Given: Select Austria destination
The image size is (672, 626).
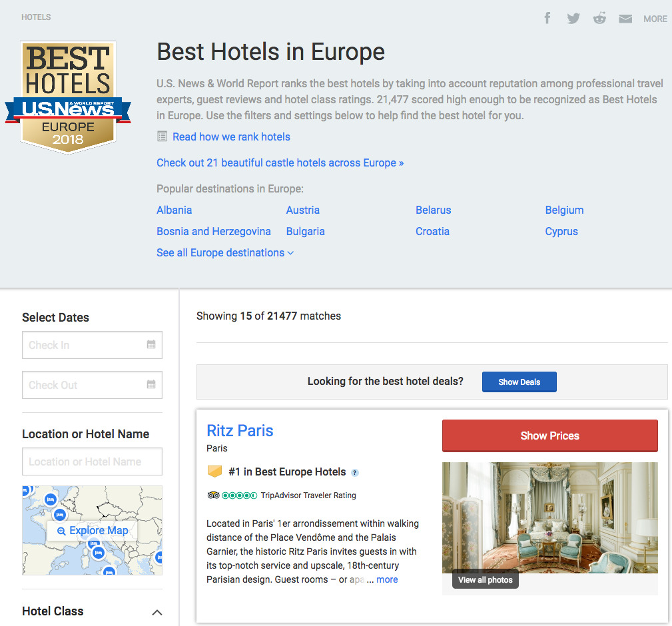Looking at the screenshot, I should 302,210.
